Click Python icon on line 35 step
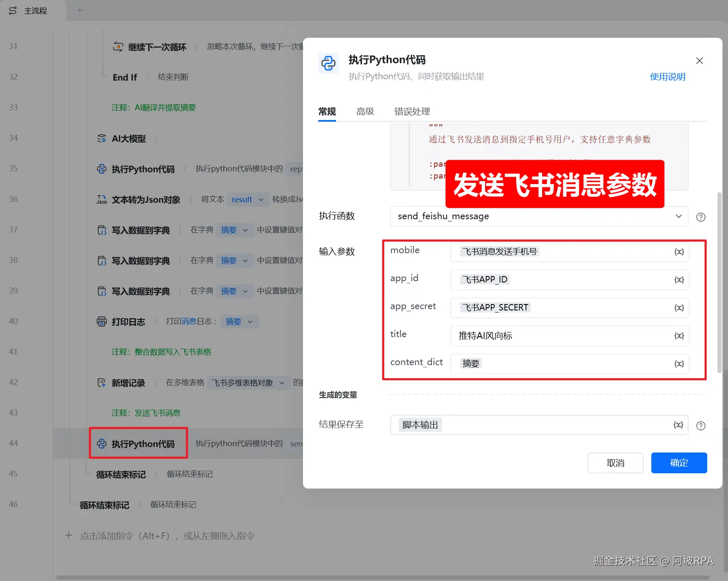 (102, 169)
